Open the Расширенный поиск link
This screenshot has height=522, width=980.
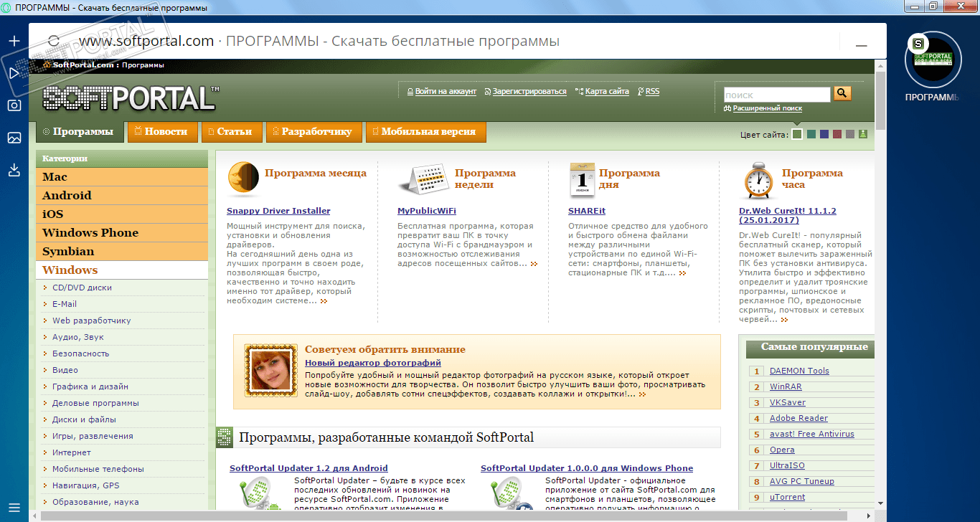click(x=767, y=109)
